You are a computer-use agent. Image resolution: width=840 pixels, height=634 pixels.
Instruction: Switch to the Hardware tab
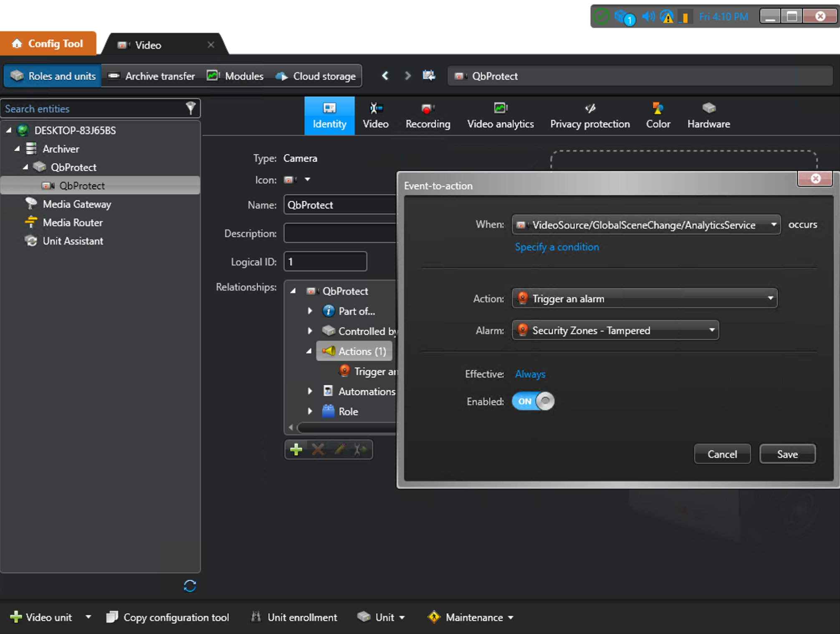[x=708, y=116]
